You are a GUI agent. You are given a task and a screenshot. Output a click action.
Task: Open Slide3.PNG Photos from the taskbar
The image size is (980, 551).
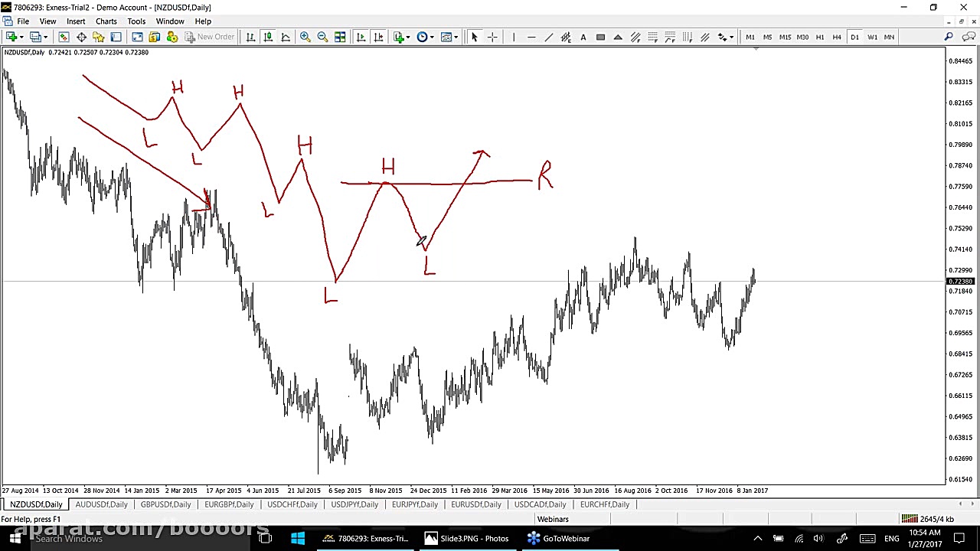pos(465,539)
